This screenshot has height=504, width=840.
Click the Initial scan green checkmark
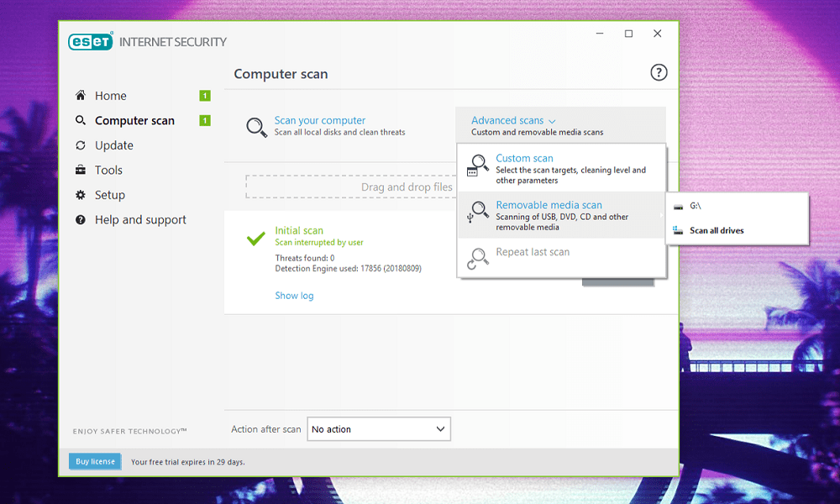[255, 239]
